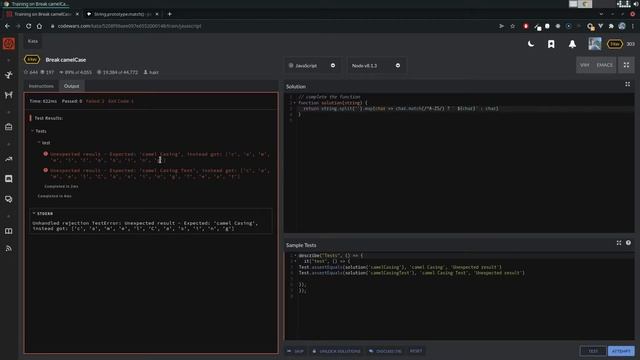This screenshot has width=640, height=360.
Task: Open the DISCOURSE button
Action: pyautogui.click(x=385, y=351)
